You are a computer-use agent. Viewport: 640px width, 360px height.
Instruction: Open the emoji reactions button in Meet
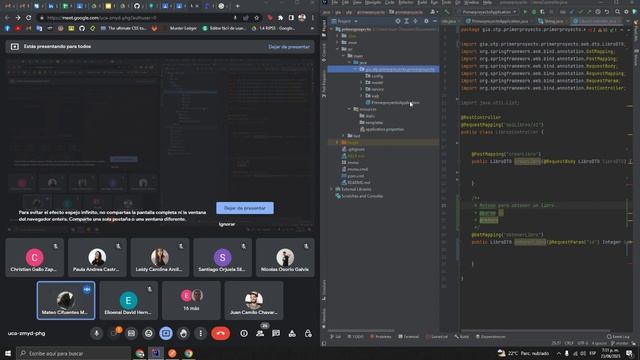[x=149, y=333]
